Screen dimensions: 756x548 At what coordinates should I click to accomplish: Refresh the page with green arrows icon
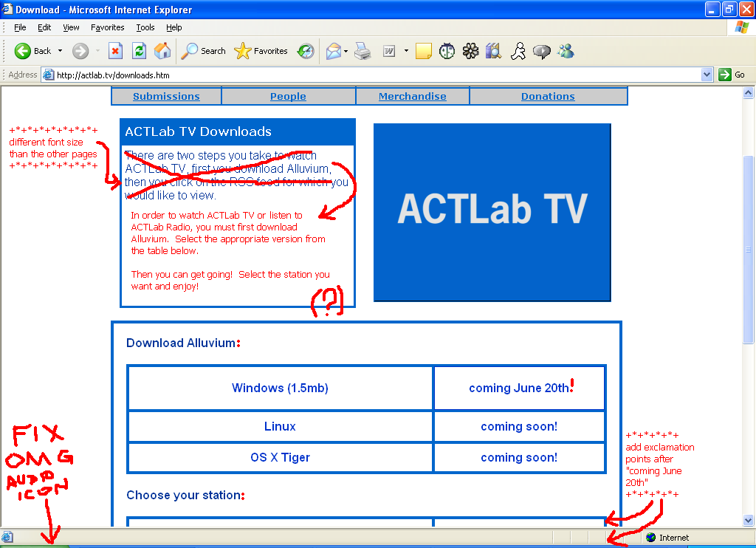click(x=140, y=51)
